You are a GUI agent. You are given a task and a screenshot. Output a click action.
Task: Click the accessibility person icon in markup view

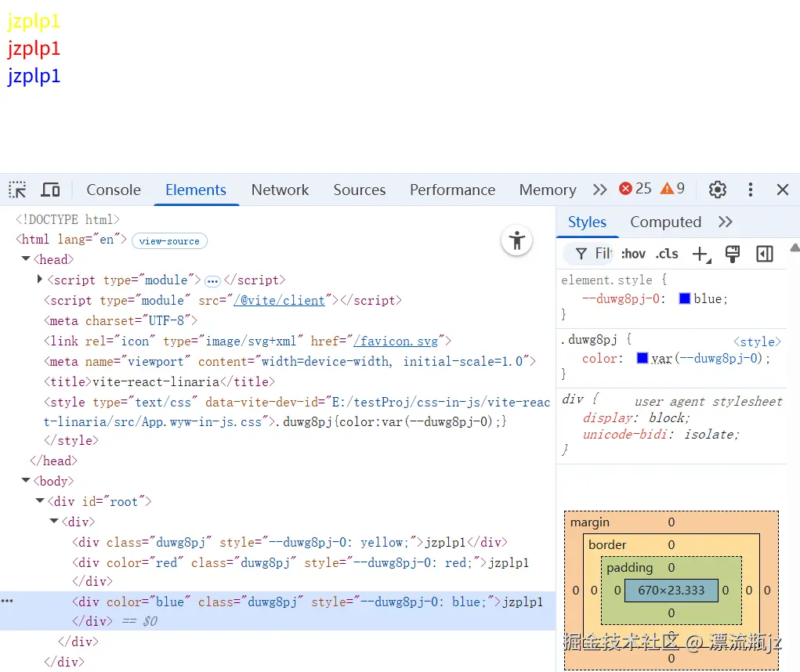(x=516, y=241)
